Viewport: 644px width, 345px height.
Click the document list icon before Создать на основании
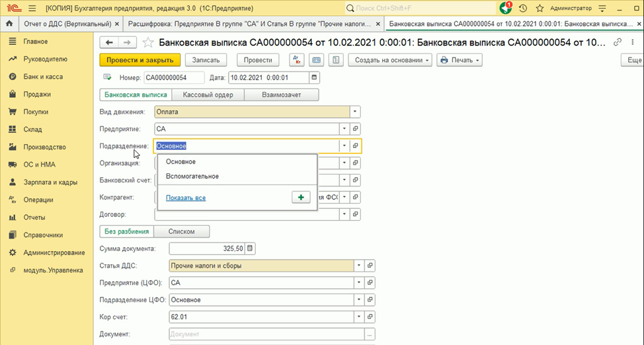tap(336, 60)
